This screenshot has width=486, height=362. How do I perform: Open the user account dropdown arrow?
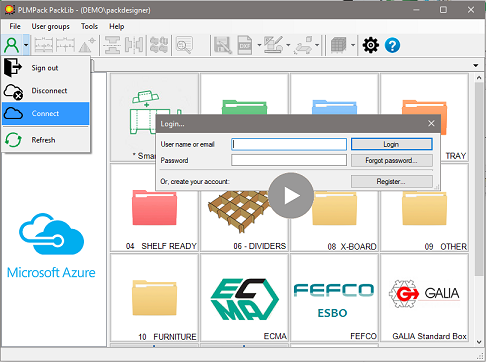[26, 45]
